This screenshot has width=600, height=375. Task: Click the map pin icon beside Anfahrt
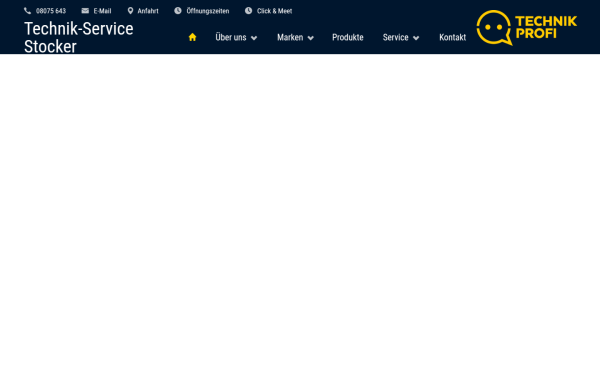[130, 11]
